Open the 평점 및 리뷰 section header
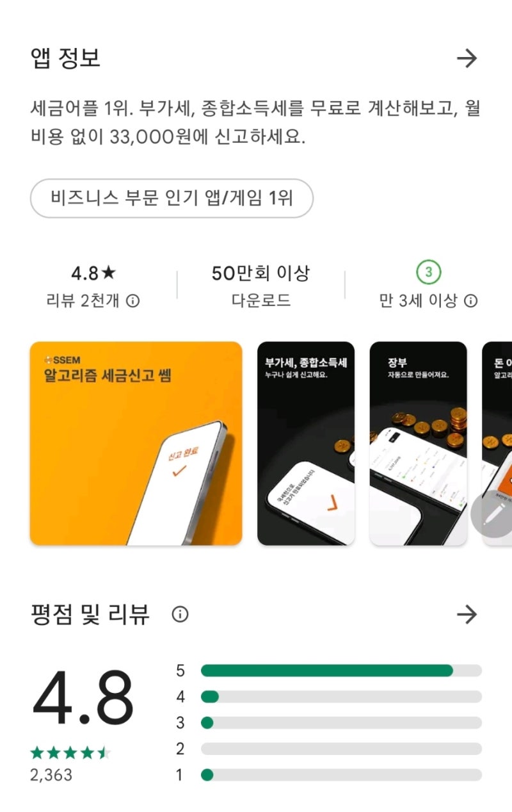 pos(90,615)
